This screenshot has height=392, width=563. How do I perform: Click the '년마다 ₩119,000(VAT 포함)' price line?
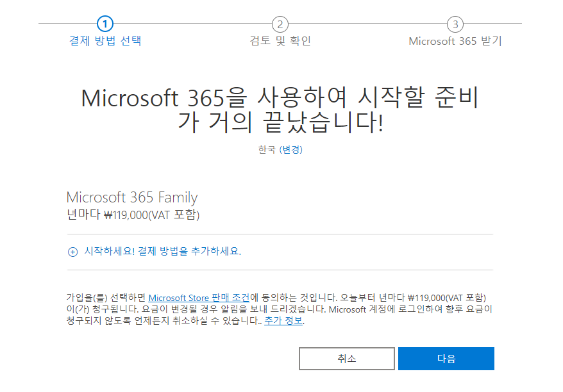click(x=133, y=215)
